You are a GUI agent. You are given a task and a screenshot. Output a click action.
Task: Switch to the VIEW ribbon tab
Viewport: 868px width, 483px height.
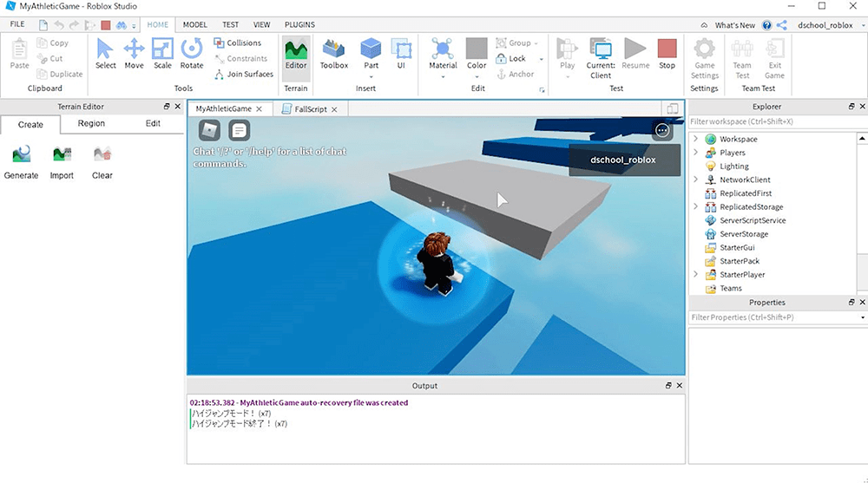click(261, 24)
